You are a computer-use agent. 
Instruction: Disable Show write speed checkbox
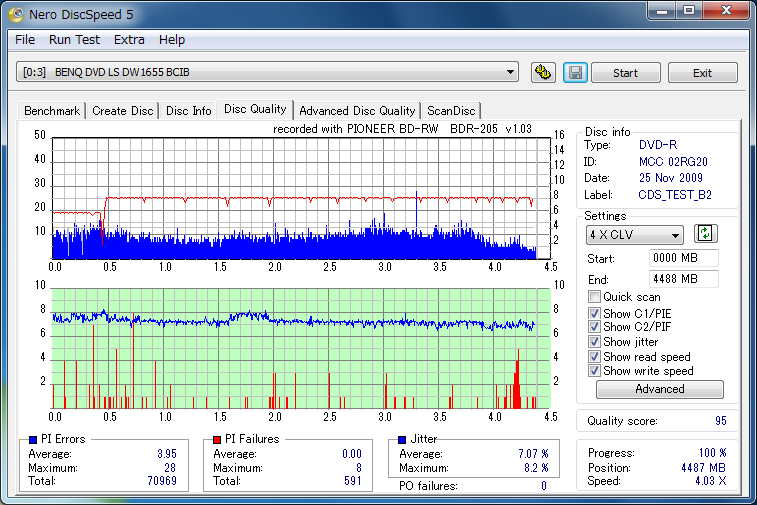click(x=595, y=371)
